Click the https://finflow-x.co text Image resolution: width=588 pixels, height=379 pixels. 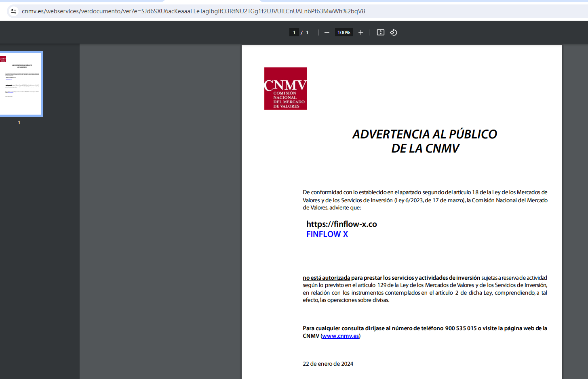(341, 224)
